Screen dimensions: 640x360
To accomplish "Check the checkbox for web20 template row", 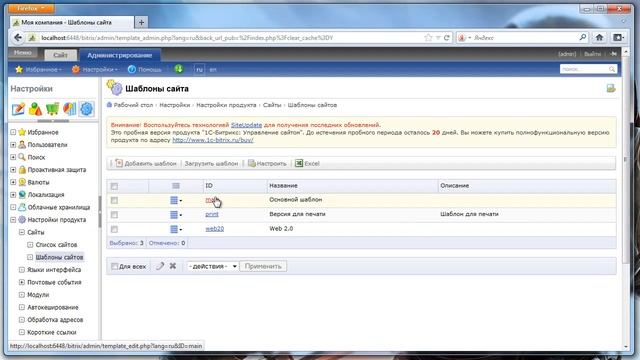I will tap(114, 229).
